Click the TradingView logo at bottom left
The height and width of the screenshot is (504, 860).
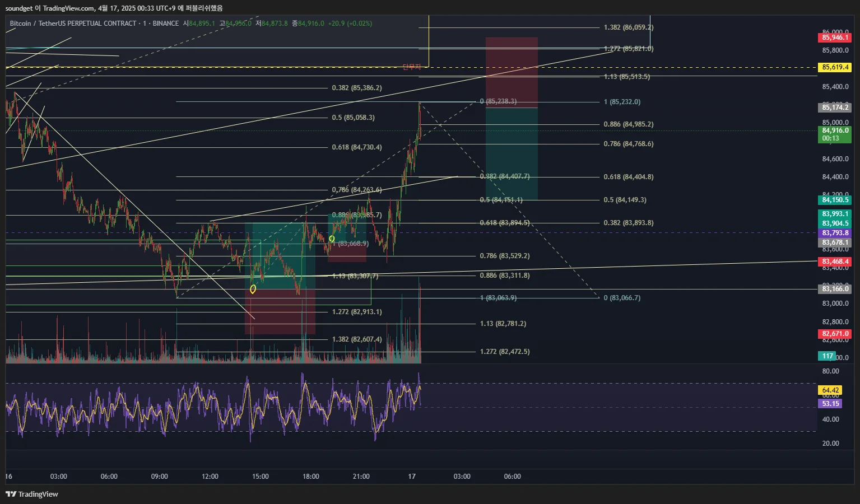click(32, 494)
